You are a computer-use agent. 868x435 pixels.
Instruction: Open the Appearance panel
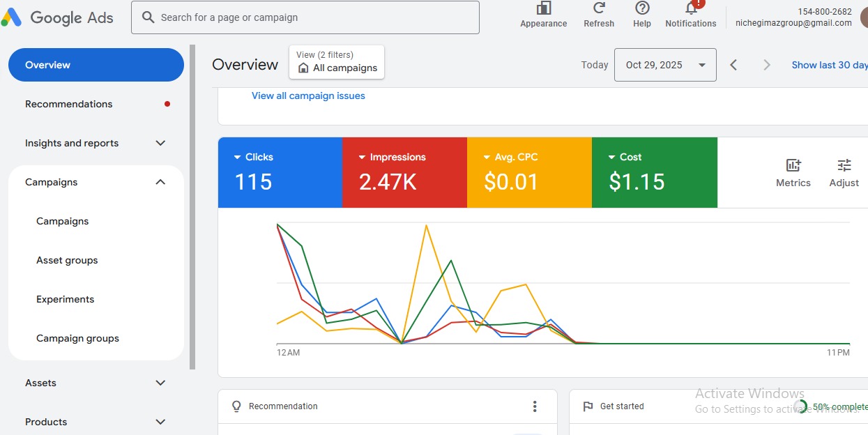pyautogui.click(x=543, y=15)
